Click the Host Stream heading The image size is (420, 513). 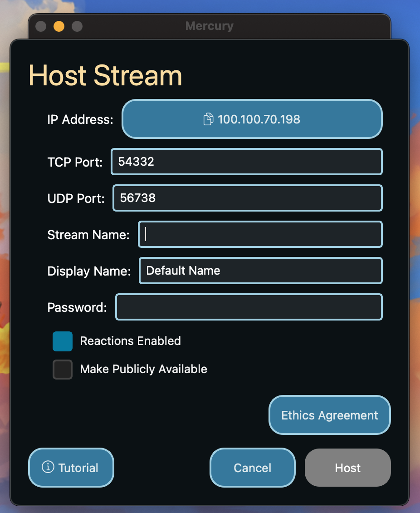pyautogui.click(x=104, y=75)
